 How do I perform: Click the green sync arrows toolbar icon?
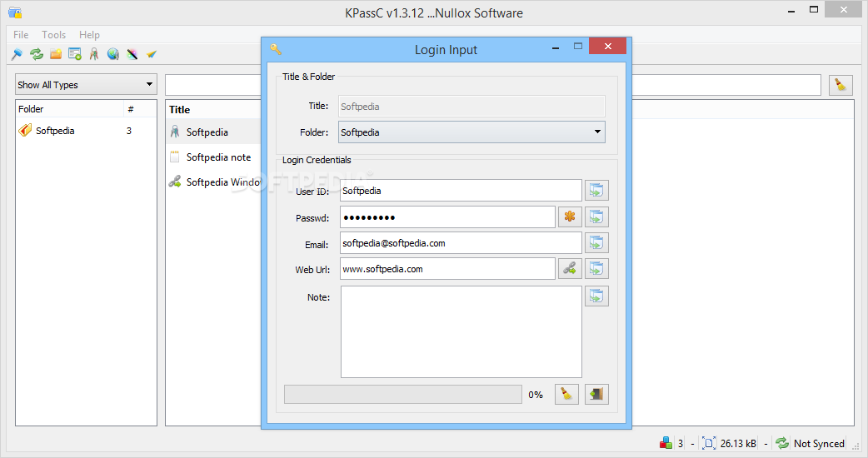(x=37, y=54)
